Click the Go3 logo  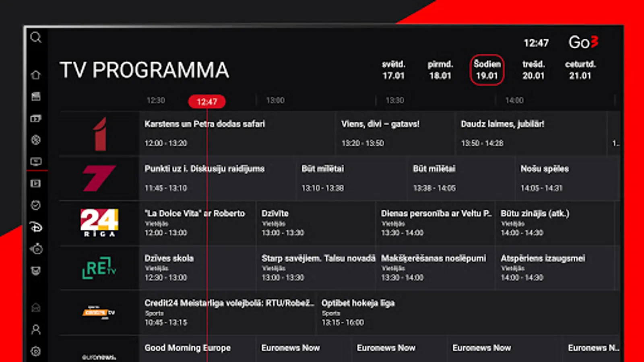tap(583, 42)
